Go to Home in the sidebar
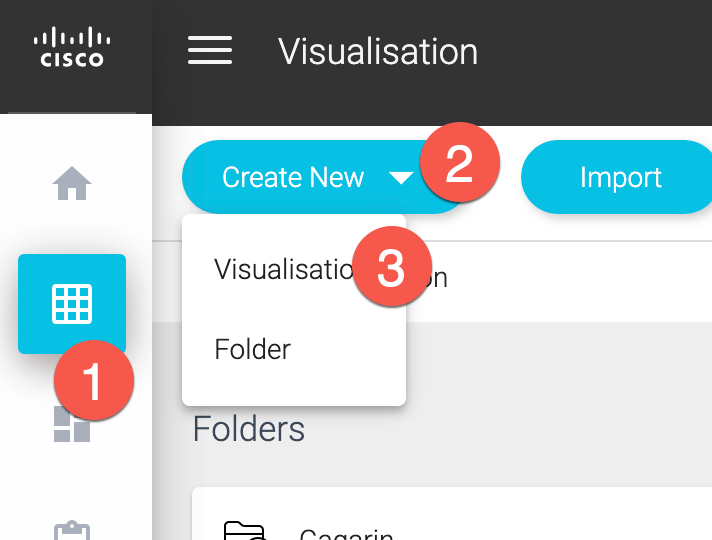Viewport: 712px width, 540px height. click(x=72, y=184)
